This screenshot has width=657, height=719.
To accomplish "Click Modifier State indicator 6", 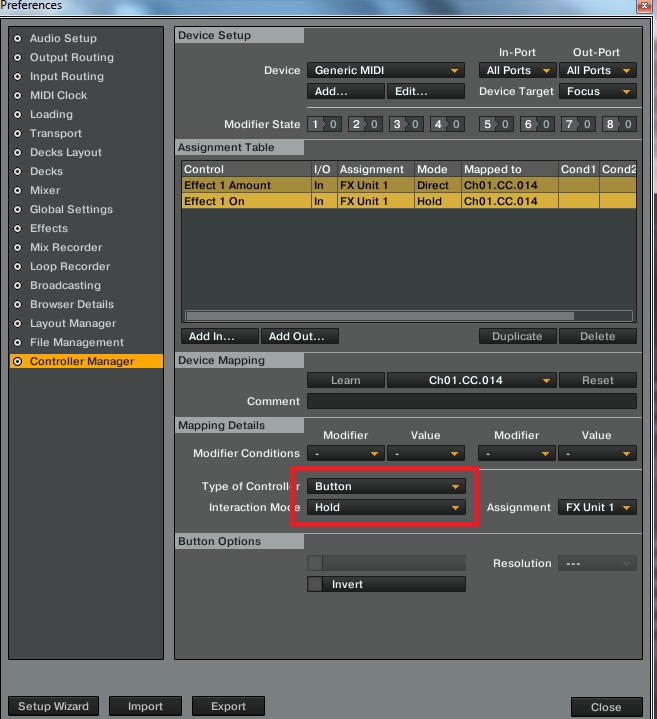I will (537, 124).
